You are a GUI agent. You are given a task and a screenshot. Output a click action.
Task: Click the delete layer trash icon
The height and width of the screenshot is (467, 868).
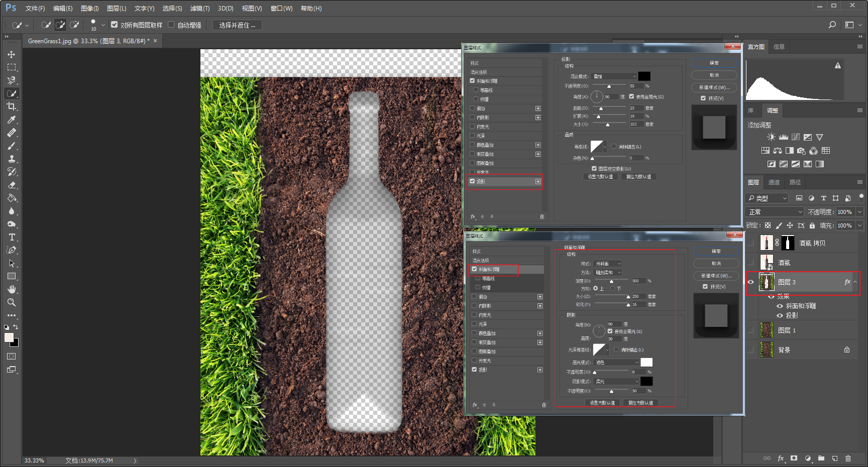tap(848, 458)
